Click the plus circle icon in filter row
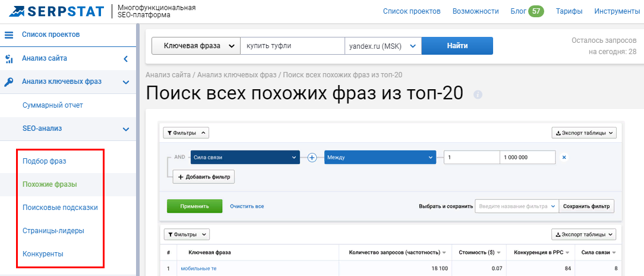This screenshot has height=276, width=644. 312,158
